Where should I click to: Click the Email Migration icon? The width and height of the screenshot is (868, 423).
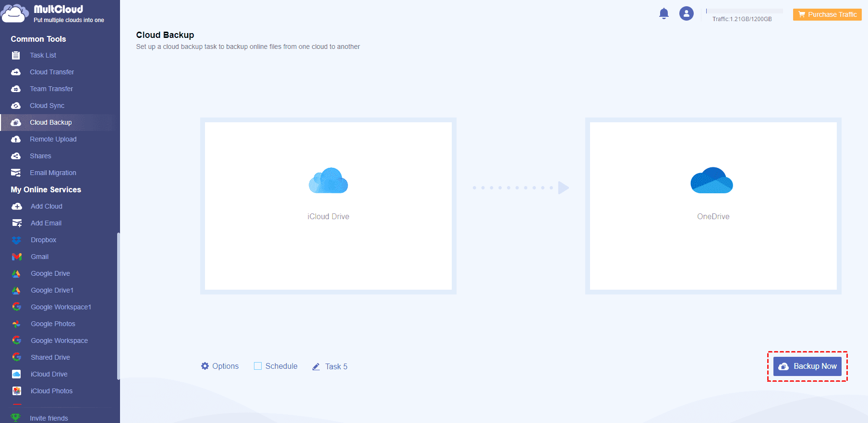click(16, 173)
